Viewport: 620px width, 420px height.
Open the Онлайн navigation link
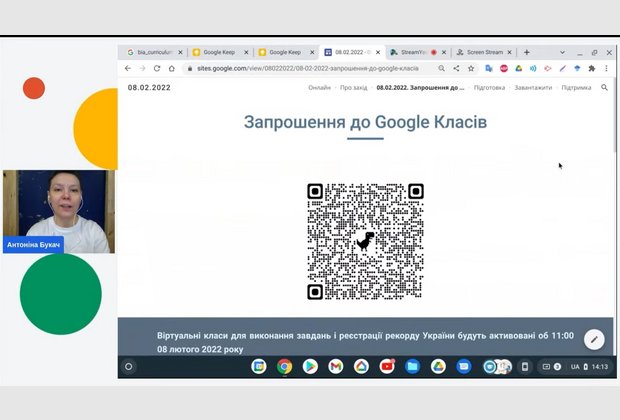319,88
